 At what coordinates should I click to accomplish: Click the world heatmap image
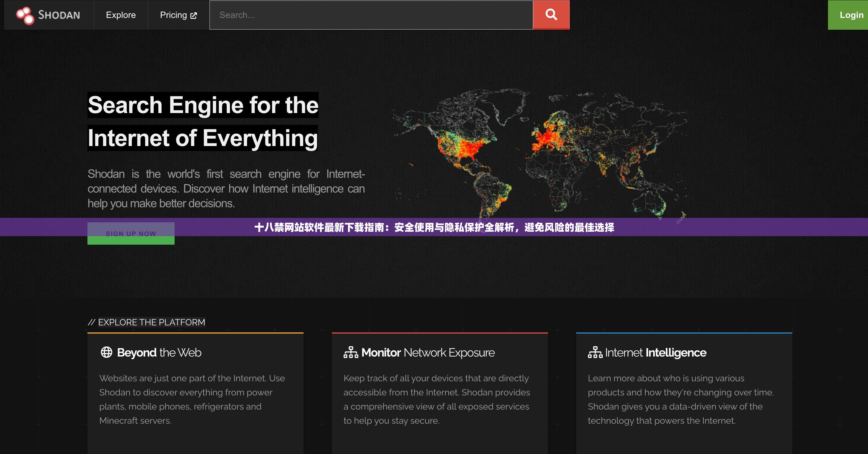coord(539,152)
